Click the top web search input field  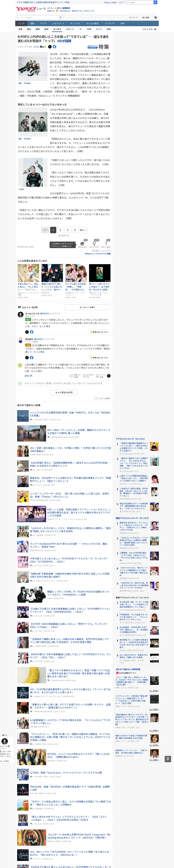[139, 2]
